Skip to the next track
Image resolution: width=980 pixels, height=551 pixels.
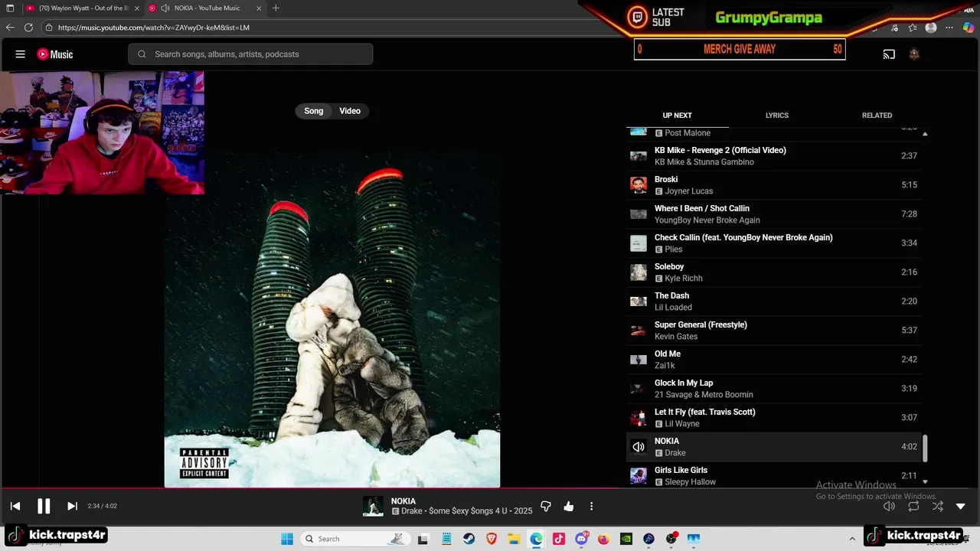click(x=72, y=506)
